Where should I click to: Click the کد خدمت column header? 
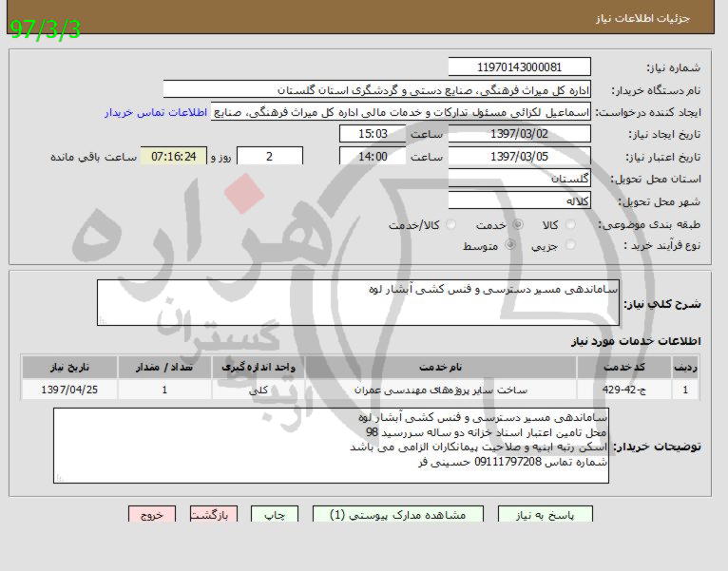[x=624, y=367]
